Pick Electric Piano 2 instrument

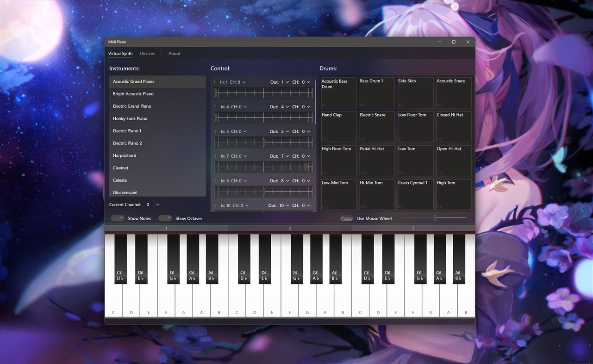(157, 143)
